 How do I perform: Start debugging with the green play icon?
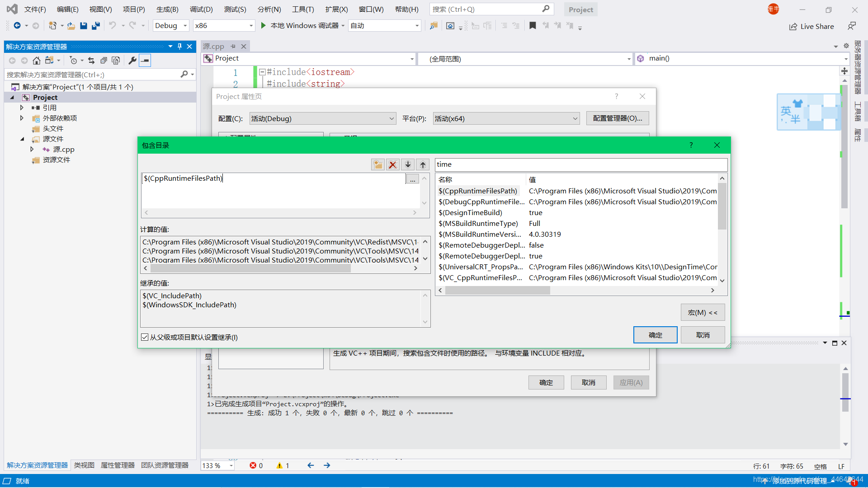[263, 26]
